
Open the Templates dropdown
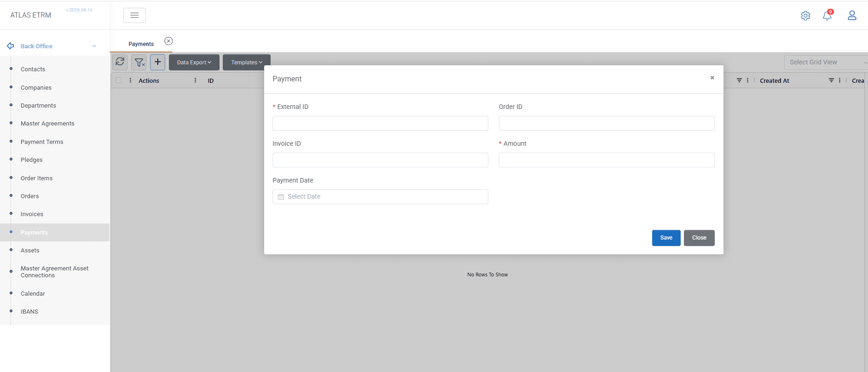247,63
